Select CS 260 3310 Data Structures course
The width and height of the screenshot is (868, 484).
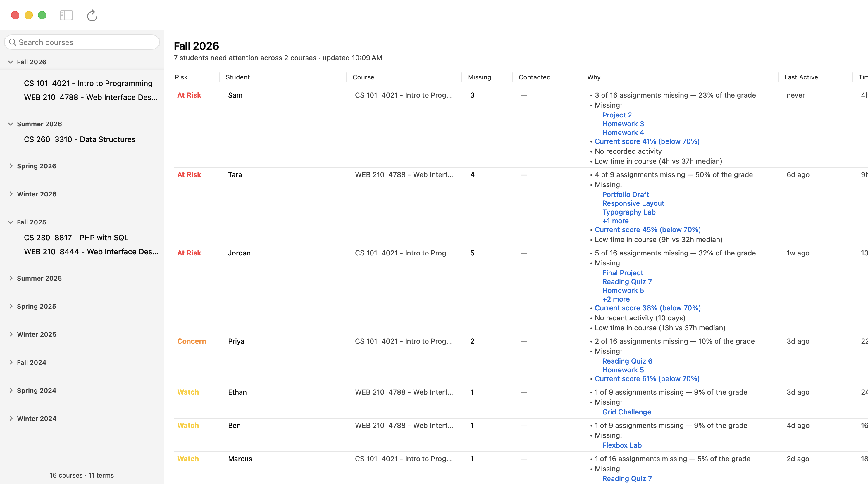[x=80, y=139]
